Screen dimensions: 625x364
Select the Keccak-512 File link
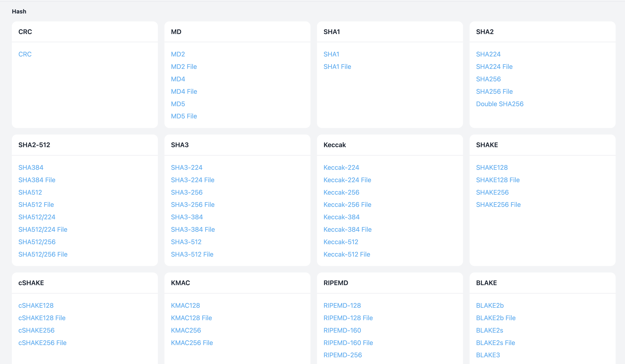pos(347,254)
